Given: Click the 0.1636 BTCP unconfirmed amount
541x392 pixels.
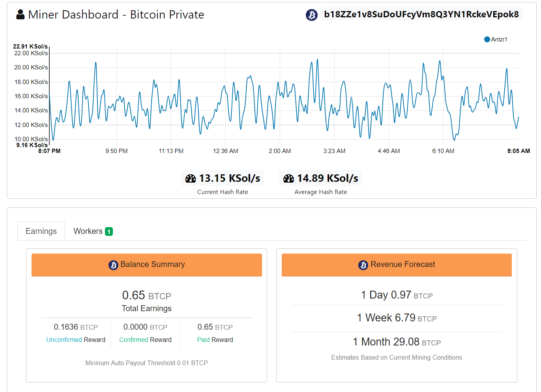Looking at the screenshot, I should tap(76, 327).
